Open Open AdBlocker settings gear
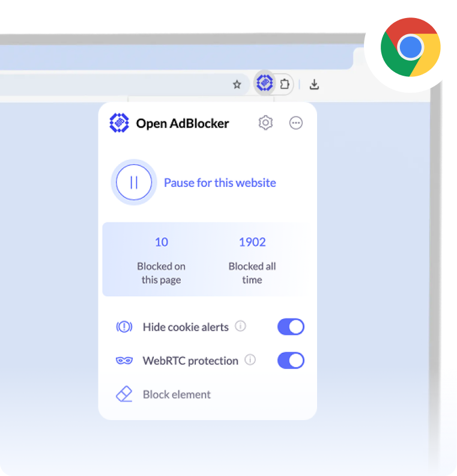This screenshot has height=476, width=457. 265,123
